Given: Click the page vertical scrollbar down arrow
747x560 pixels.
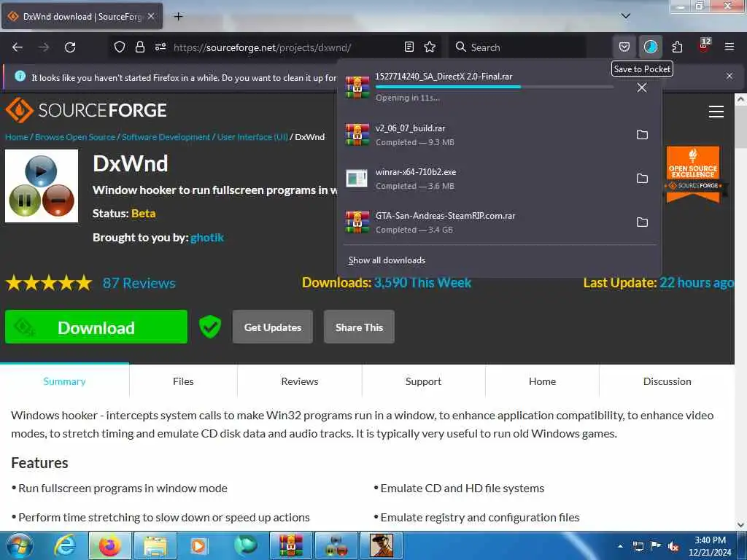Looking at the screenshot, I should coord(740,525).
